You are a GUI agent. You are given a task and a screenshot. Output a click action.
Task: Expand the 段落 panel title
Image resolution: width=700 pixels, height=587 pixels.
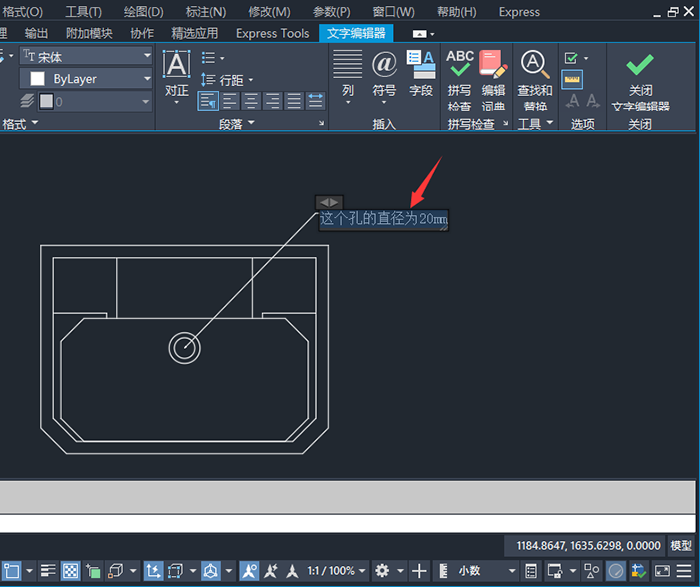(x=238, y=124)
